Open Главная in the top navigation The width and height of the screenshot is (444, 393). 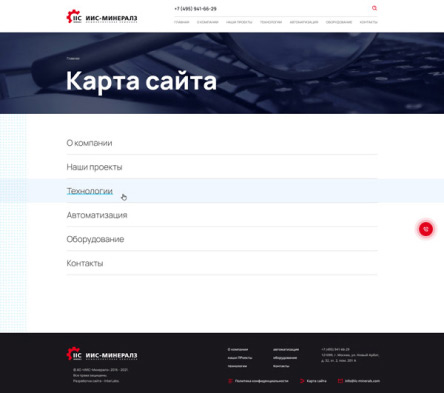coord(182,22)
